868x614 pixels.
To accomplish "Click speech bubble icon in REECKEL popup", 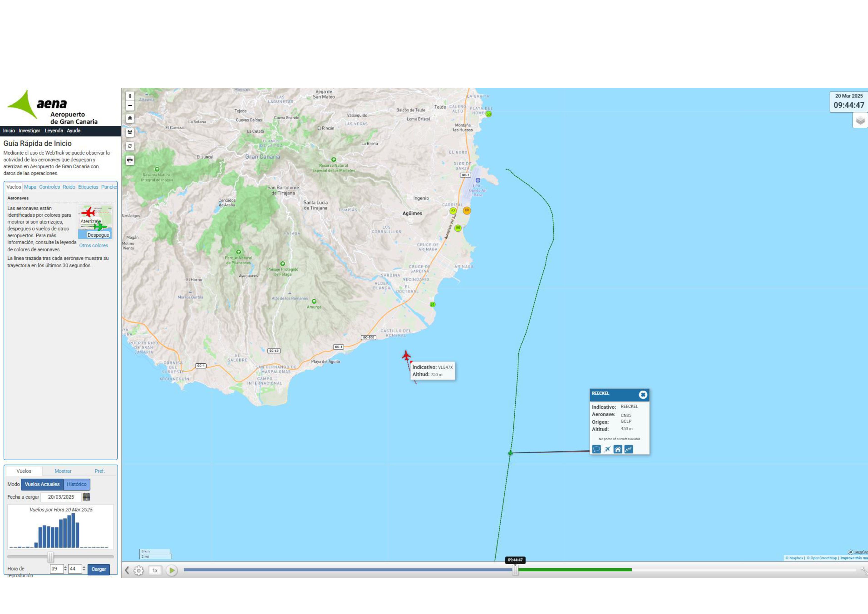I will tap(596, 449).
